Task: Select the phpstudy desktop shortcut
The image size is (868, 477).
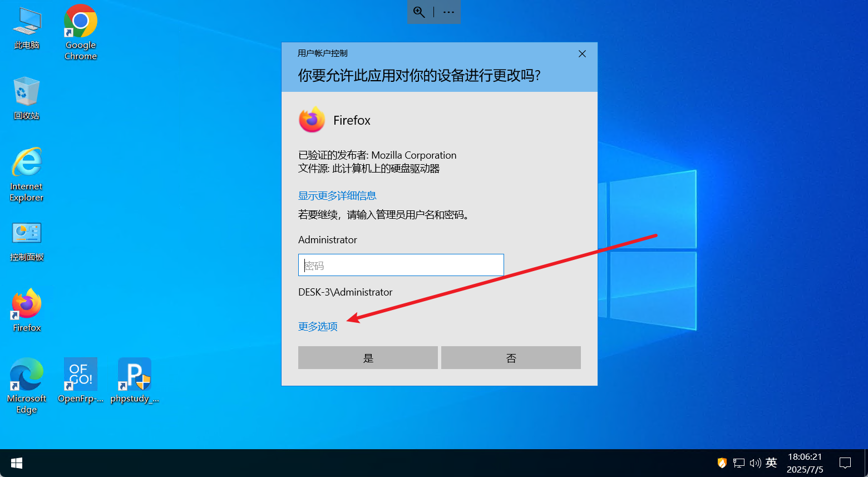Action: click(135, 380)
